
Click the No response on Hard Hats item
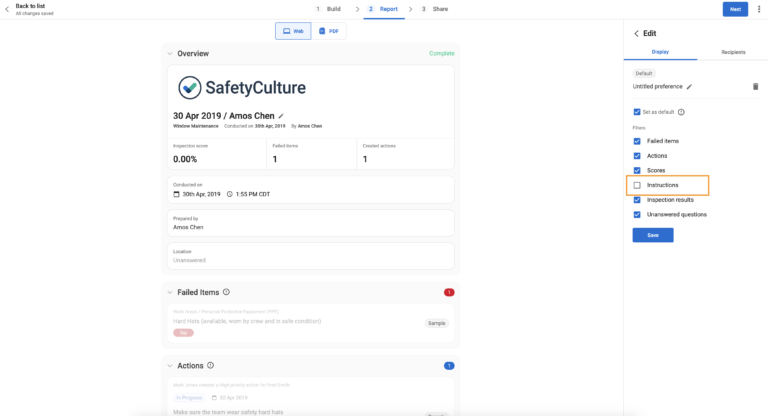coord(183,333)
